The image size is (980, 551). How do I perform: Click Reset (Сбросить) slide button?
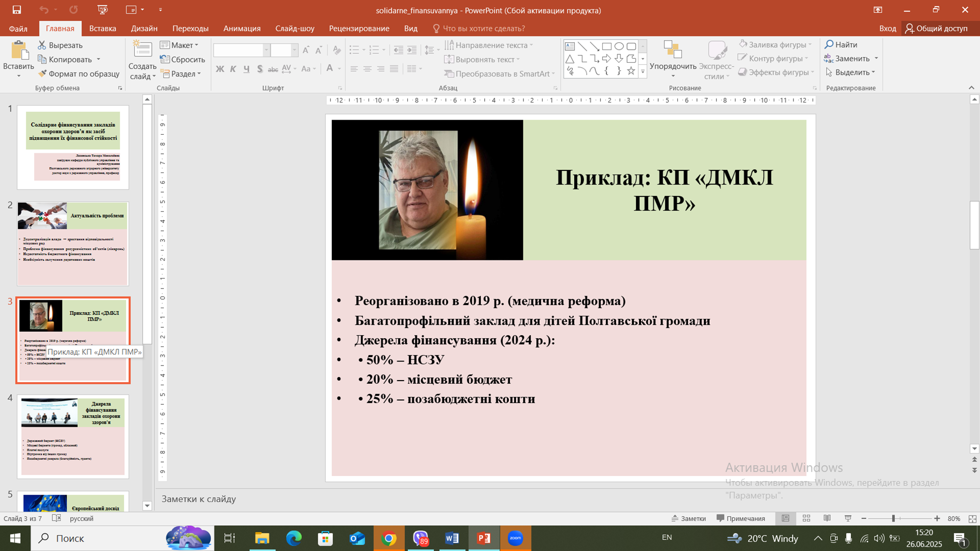pyautogui.click(x=183, y=59)
